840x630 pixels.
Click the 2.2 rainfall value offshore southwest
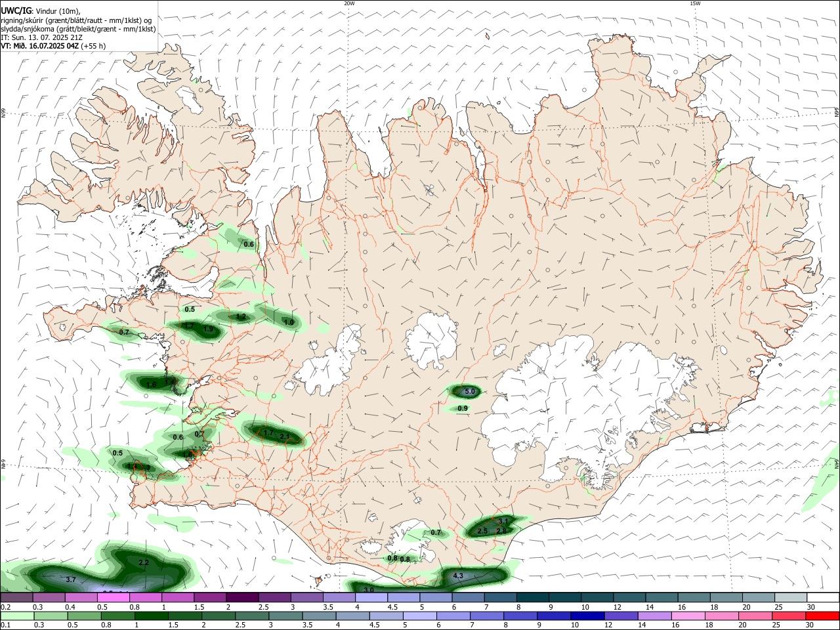click(x=144, y=563)
